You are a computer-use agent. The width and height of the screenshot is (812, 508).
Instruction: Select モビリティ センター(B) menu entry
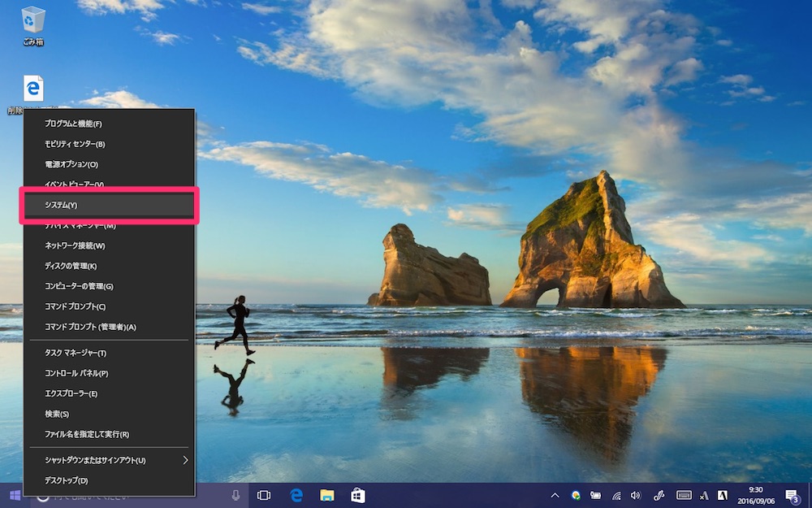tap(110, 144)
